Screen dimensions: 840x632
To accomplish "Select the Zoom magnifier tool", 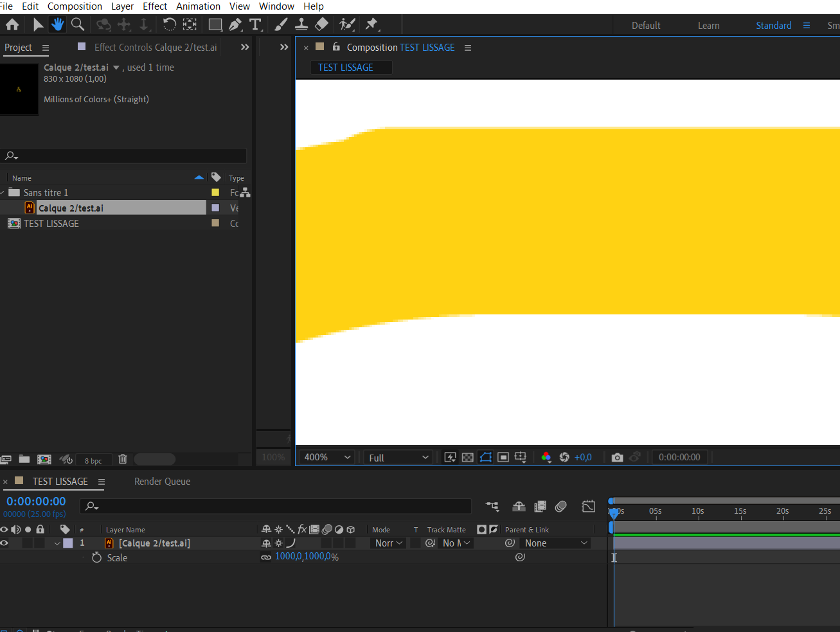I will click(x=78, y=25).
